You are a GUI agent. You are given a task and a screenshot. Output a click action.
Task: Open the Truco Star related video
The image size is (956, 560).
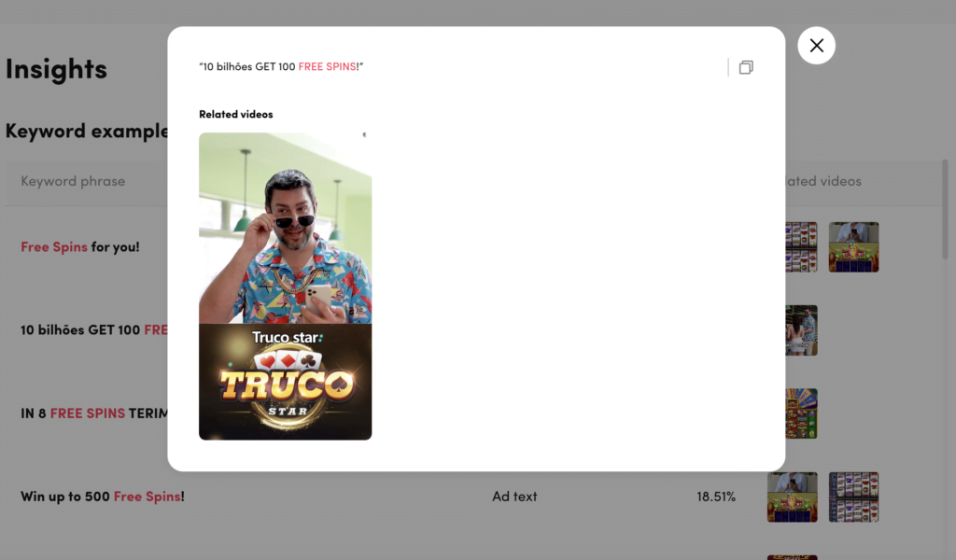point(285,286)
